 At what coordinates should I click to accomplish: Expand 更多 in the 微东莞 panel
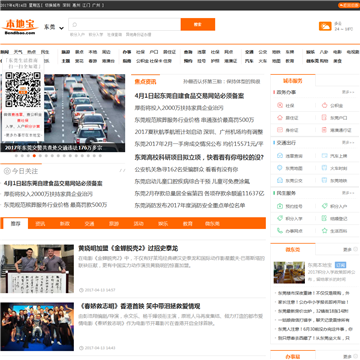click(x=350, y=249)
